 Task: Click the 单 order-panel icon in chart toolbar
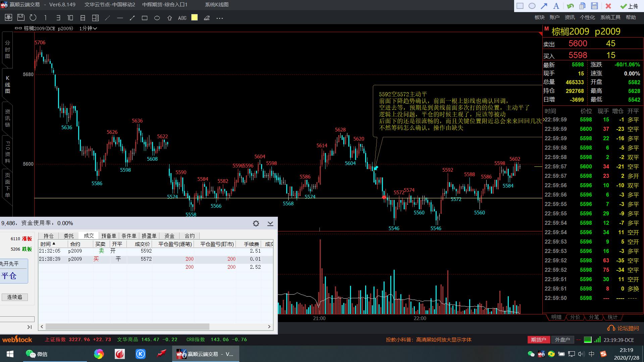pos(8,18)
